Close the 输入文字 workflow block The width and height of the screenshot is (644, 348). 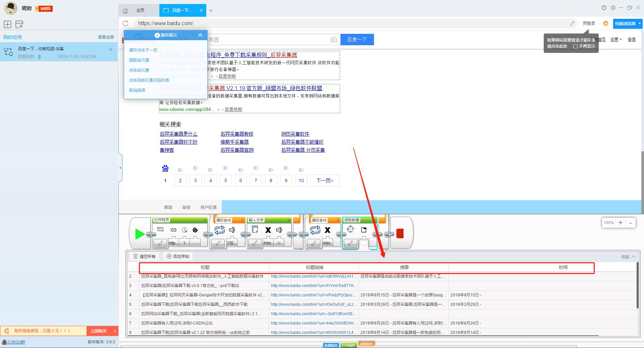click(289, 220)
